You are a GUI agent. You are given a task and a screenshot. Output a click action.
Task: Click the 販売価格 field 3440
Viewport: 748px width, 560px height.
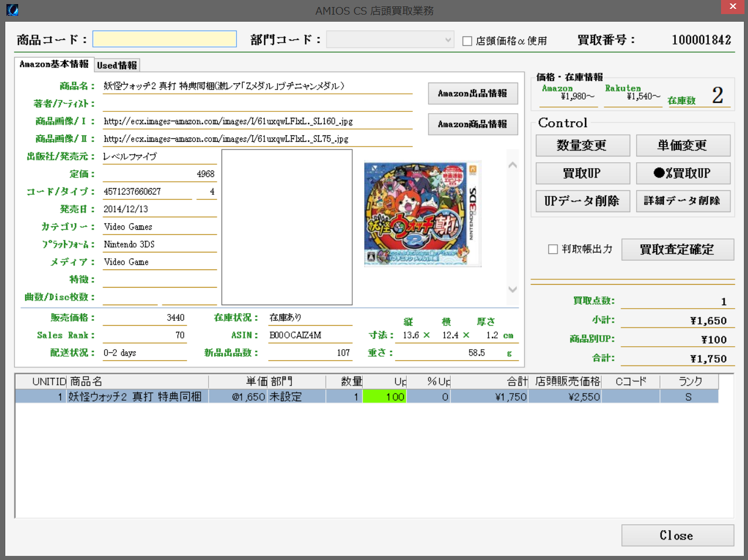(144, 317)
